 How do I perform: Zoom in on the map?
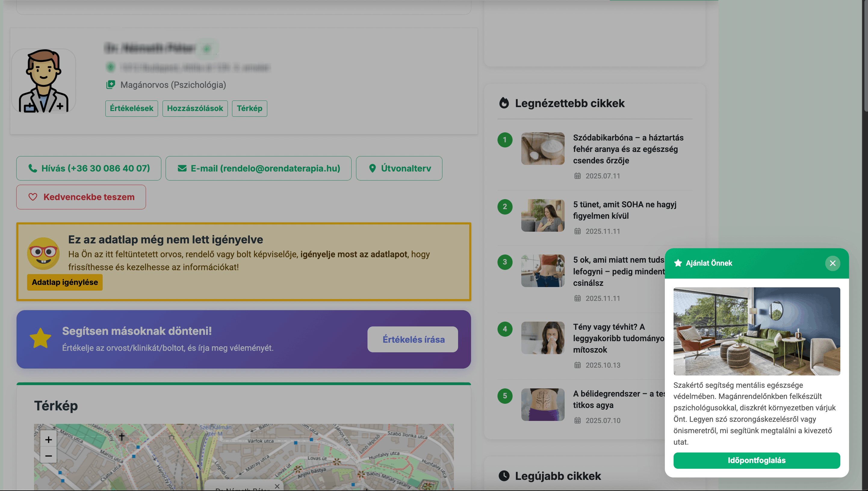click(48, 440)
